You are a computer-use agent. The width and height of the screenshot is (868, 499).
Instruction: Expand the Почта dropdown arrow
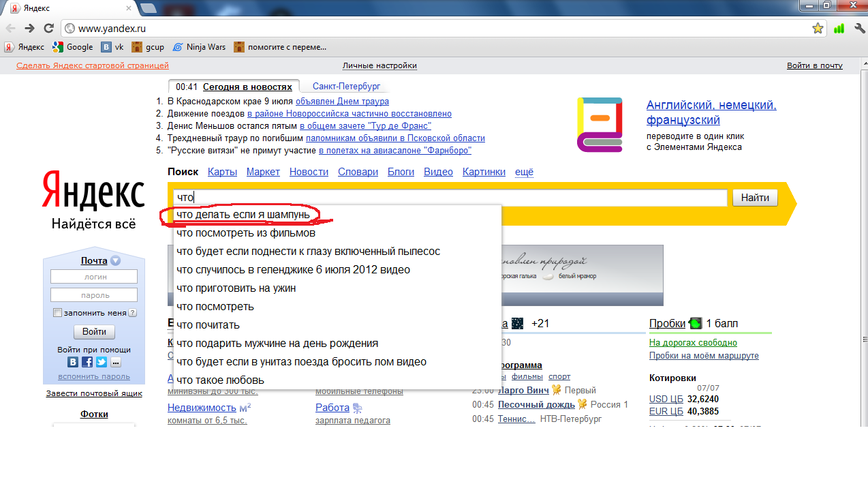tap(116, 260)
